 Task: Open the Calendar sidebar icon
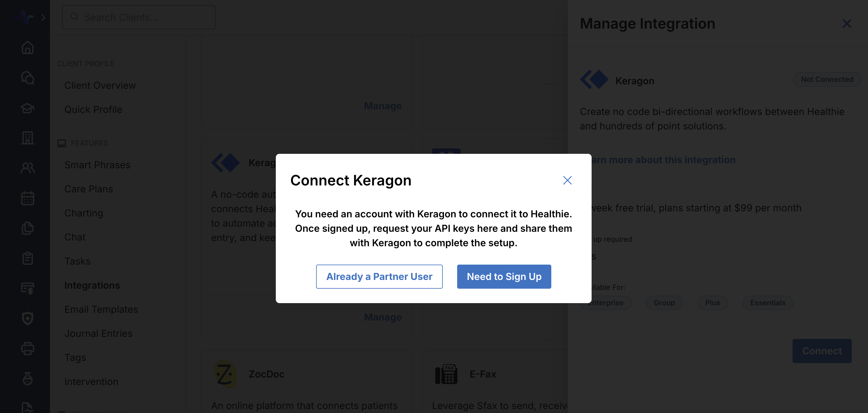coord(27,198)
